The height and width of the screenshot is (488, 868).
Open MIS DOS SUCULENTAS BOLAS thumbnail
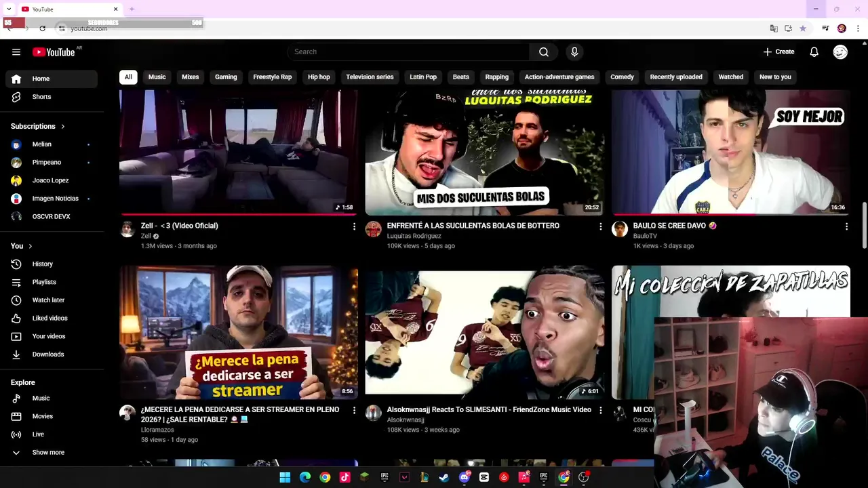(x=485, y=152)
